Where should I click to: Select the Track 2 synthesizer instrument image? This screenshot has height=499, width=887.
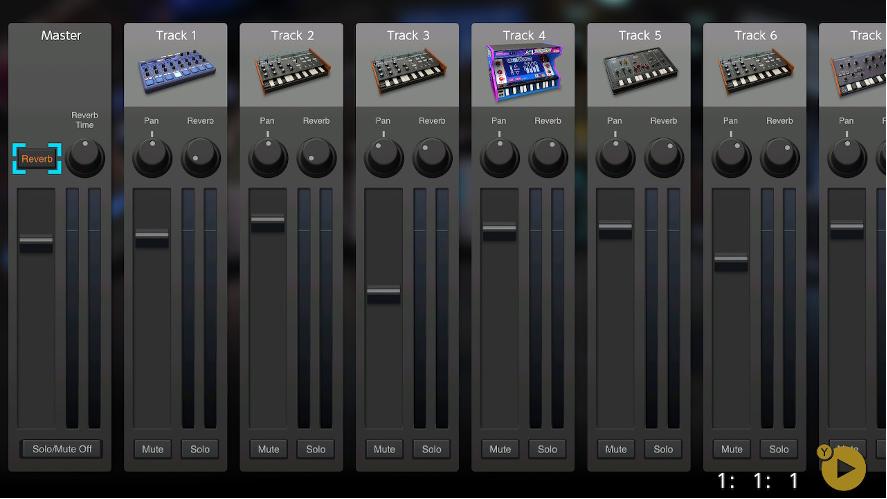(292, 72)
